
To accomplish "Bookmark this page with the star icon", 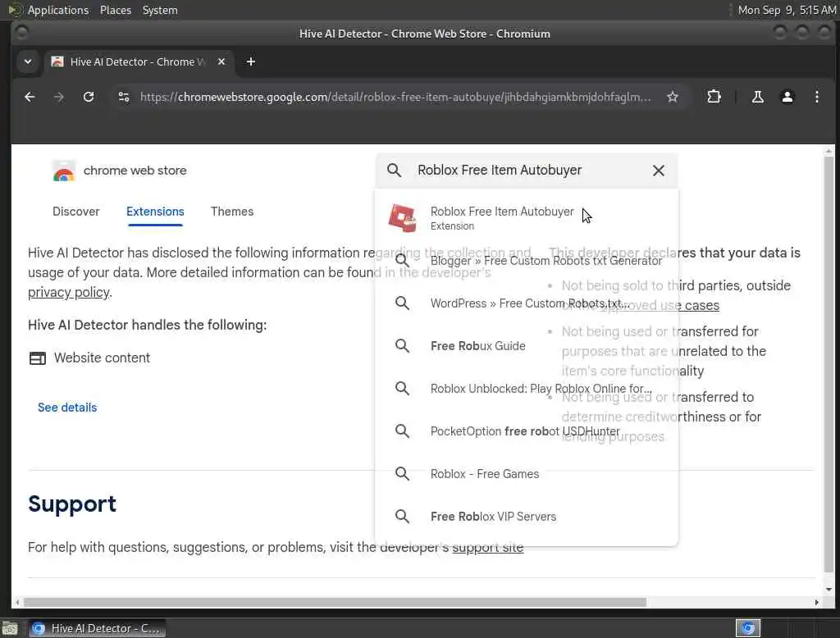I will [x=673, y=97].
